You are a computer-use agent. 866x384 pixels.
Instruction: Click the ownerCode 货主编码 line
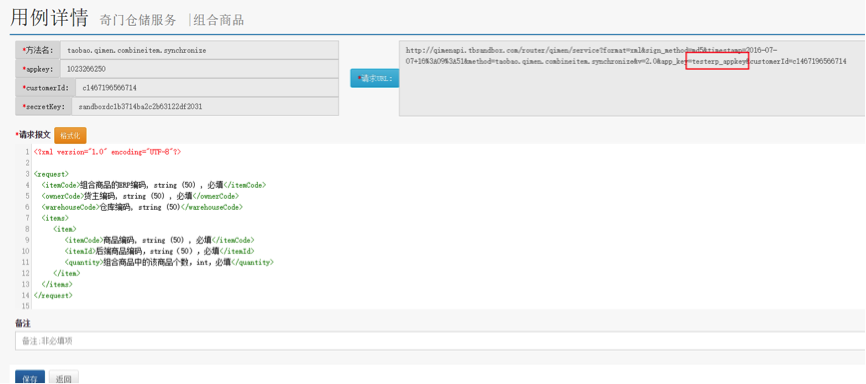tap(140, 196)
